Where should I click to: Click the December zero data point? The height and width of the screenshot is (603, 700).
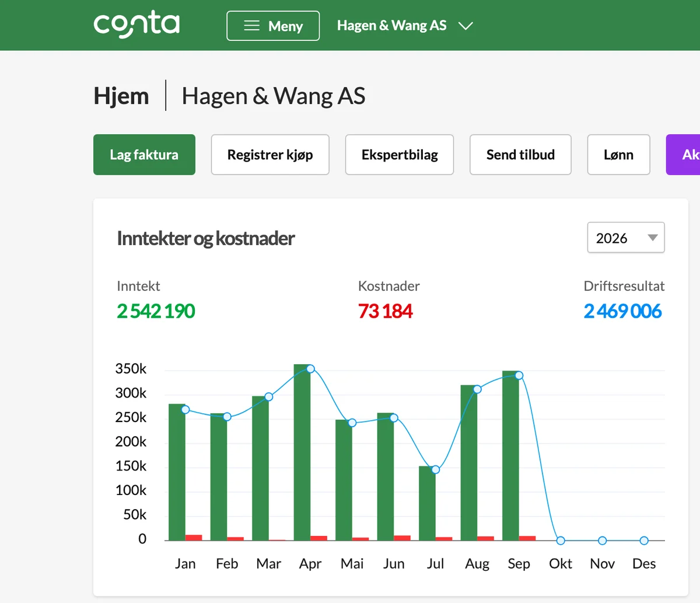(644, 541)
